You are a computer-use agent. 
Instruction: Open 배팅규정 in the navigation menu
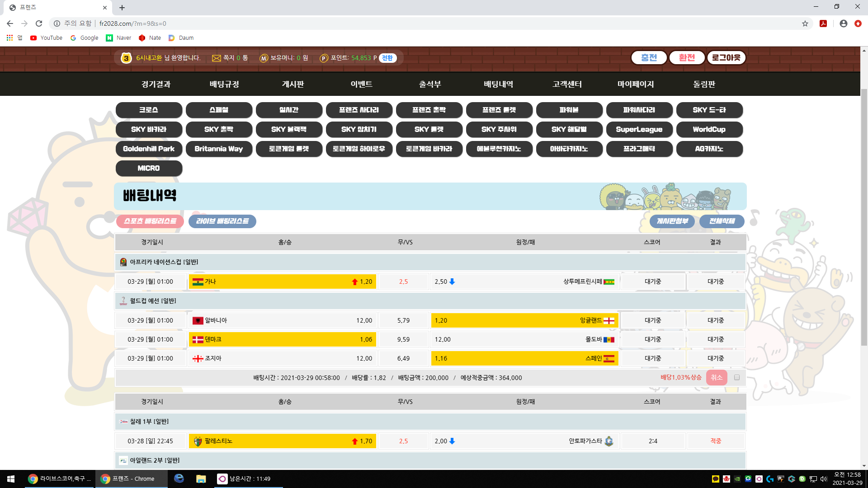pyautogui.click(x=224, y=84)
